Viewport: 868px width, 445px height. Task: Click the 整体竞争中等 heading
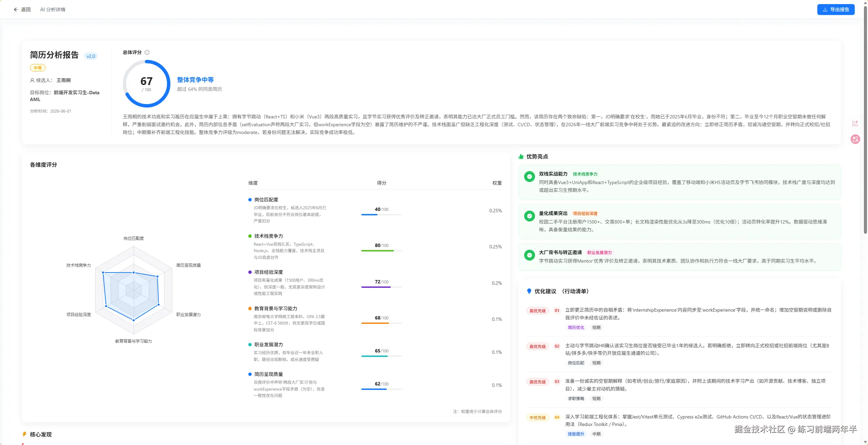[x=195, y=80]
